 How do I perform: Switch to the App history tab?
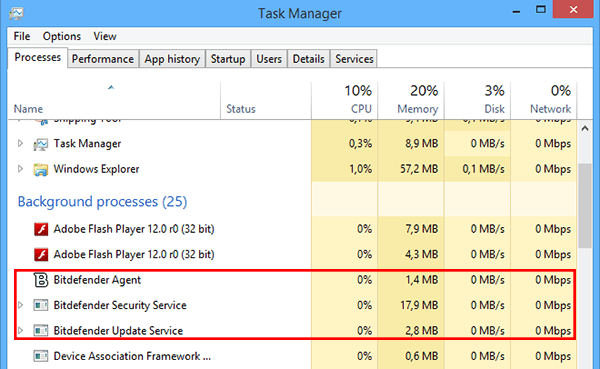[172, 59]
